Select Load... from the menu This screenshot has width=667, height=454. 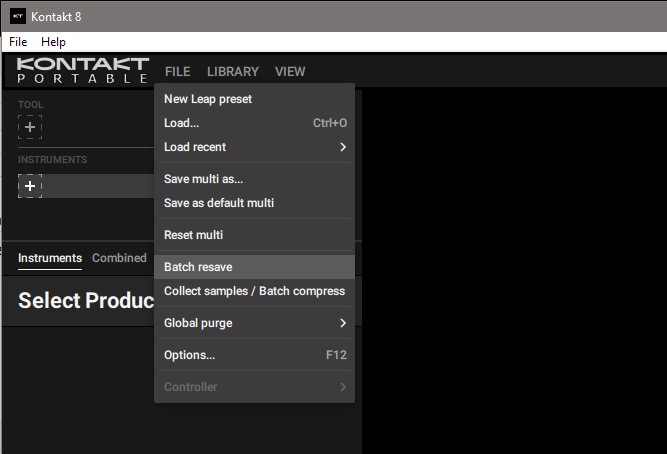coord(254,123)
